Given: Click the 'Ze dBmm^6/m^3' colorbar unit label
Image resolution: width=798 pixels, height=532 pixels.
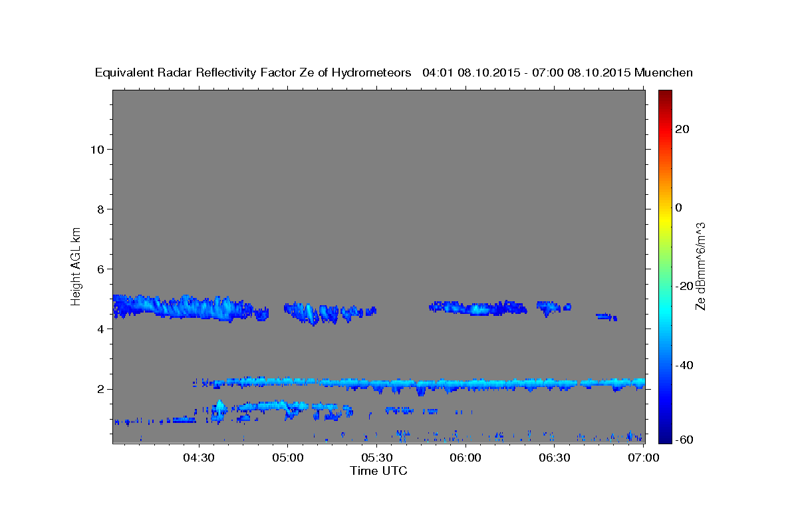Looking at the screenshot, I should pos(700,266).
